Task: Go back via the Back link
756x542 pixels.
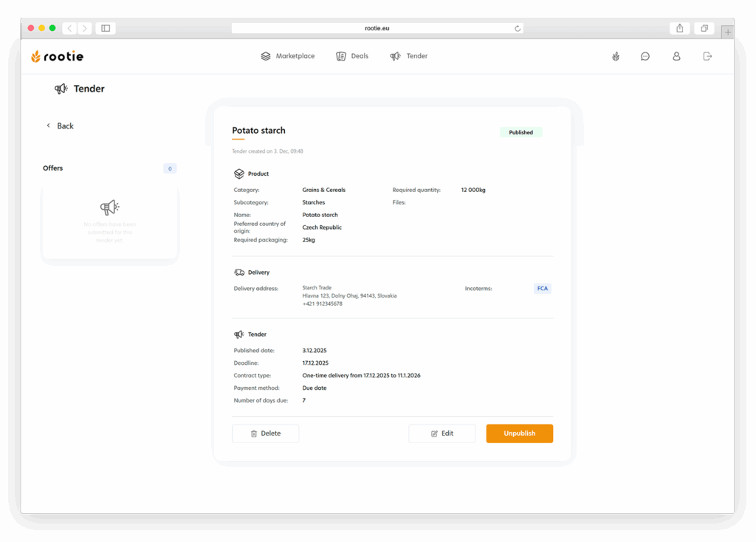Action: point(61,126)
